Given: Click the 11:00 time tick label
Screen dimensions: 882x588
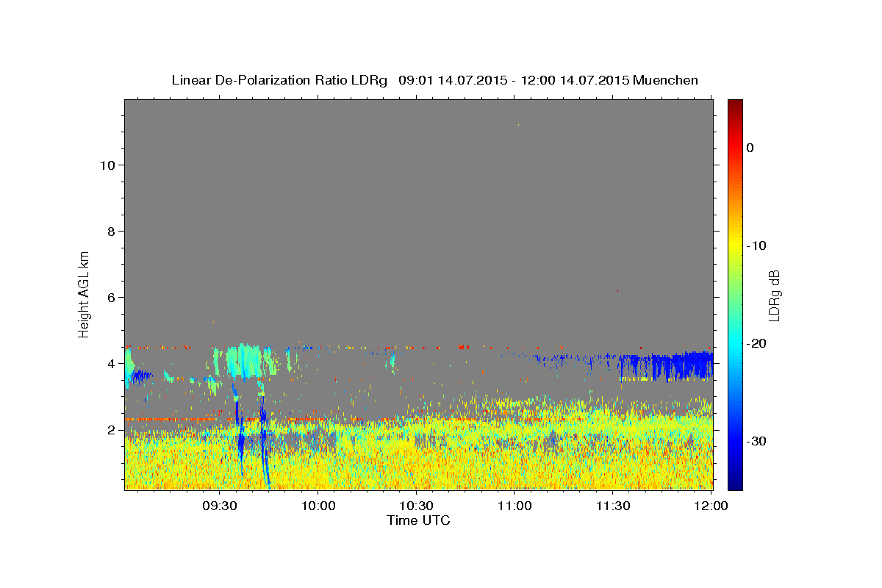Looking at the screenshot, I should tap(514, 506).
